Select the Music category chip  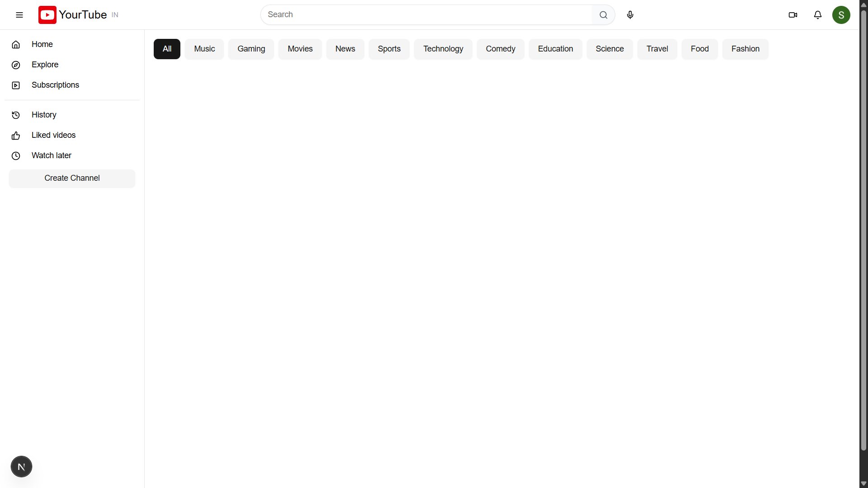pyautogui.click(x=204, y=49)
